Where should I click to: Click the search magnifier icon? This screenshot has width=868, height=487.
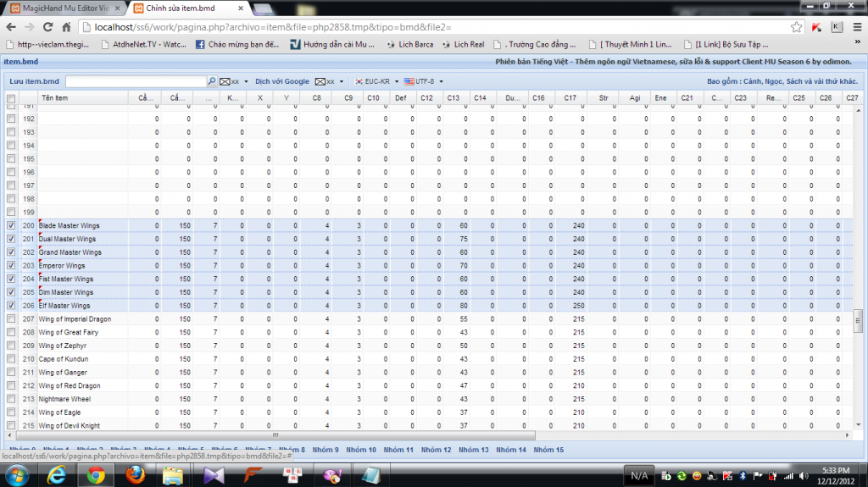(x=212, y=81)
